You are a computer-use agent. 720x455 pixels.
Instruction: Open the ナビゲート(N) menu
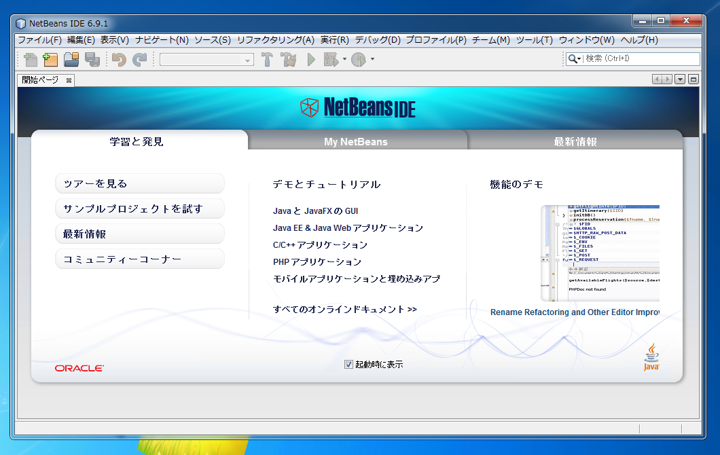pos(162,40)
